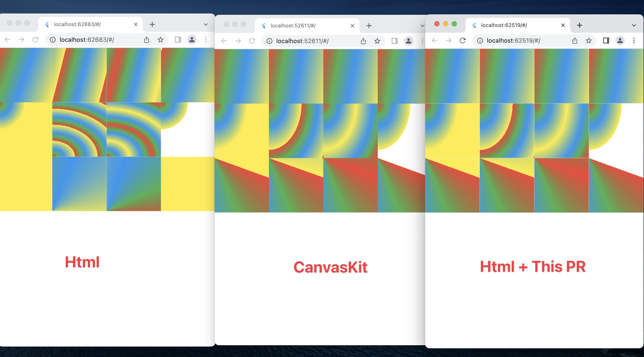Bookmark the localhost:62519 page with star
Image resolution: width=644 pixels, height=357 pixels.
coord(589,40)
